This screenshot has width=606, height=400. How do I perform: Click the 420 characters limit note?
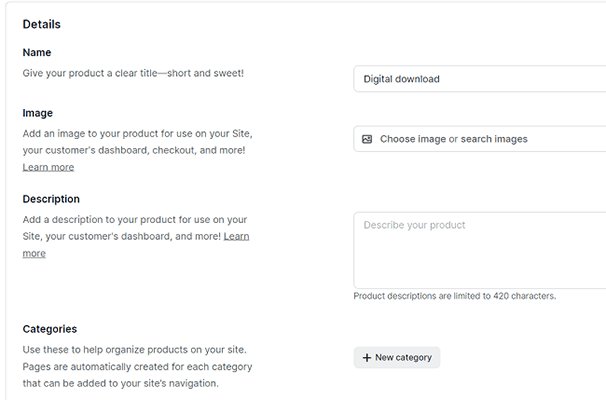455,296
